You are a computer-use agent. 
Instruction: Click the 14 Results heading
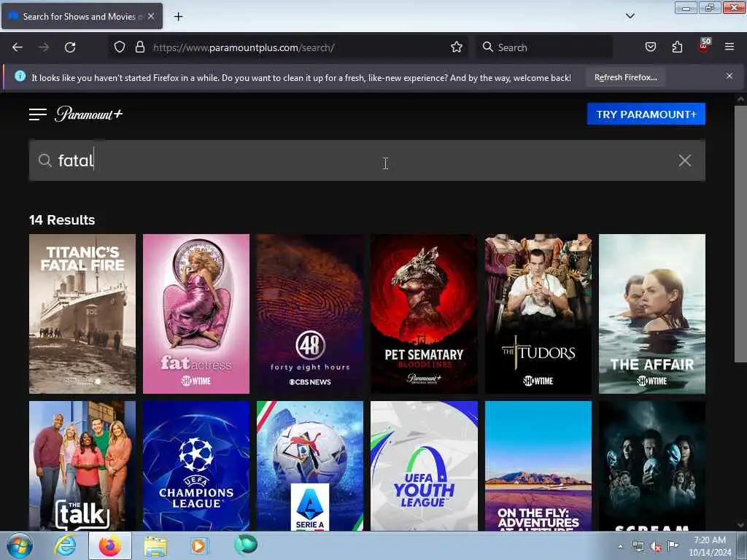[x=62, y=220]
